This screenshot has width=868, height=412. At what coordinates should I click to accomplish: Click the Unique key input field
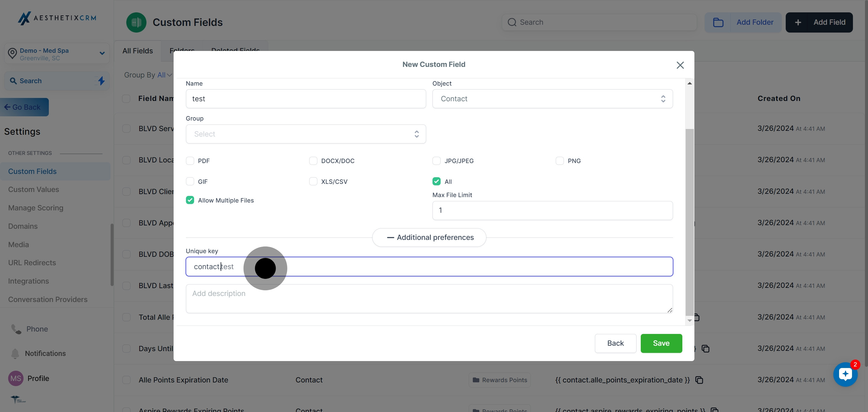[429, 266]
